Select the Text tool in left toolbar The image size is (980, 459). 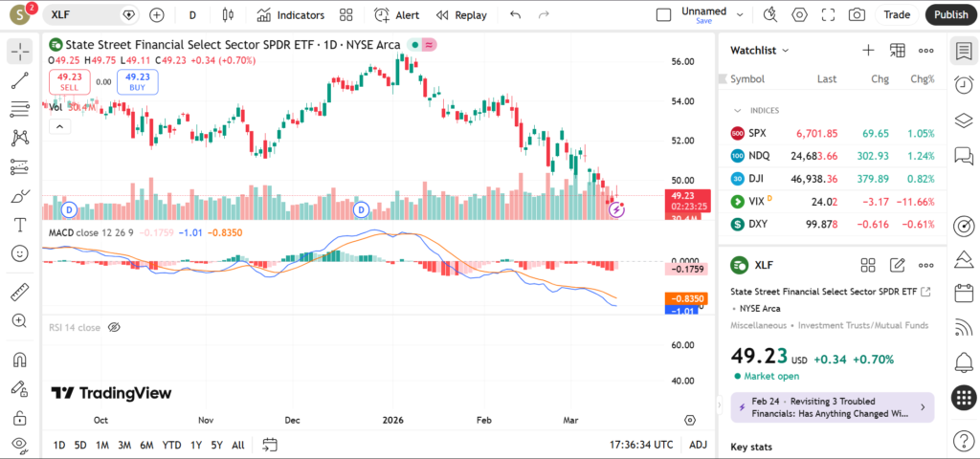(19, 225)
